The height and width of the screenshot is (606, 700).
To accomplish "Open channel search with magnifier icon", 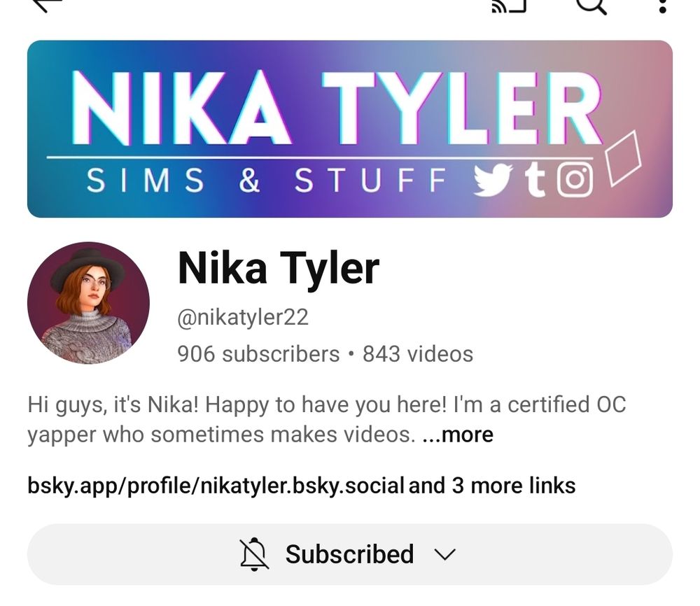I will click(x=591, y=6).
